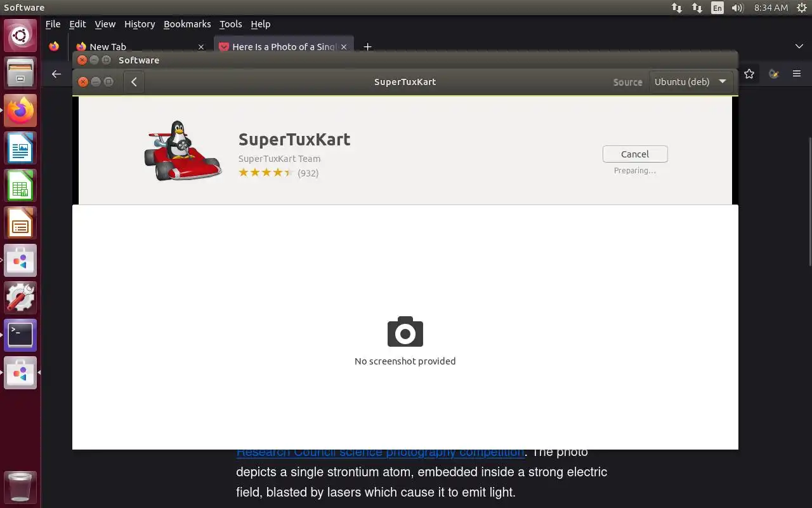Open Ubuntu dash from launcher

pyautogui.click(x=20, y=35)
